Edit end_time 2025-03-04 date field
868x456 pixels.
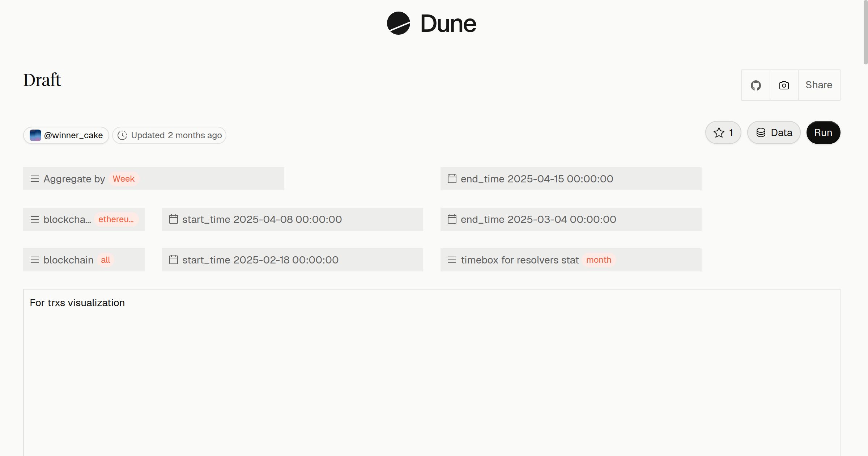point(571,219)
